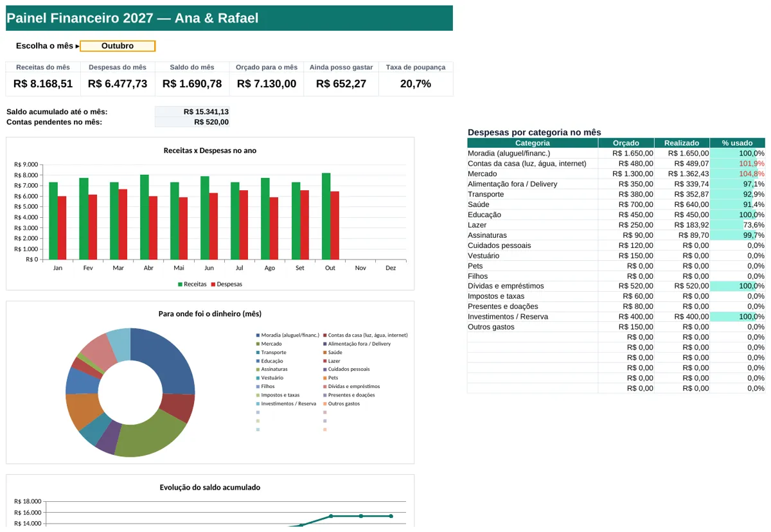Click the Investimentos / Reserva legend swatch
The height and width of the screenshot is (532, 771).
coord(258,404)
